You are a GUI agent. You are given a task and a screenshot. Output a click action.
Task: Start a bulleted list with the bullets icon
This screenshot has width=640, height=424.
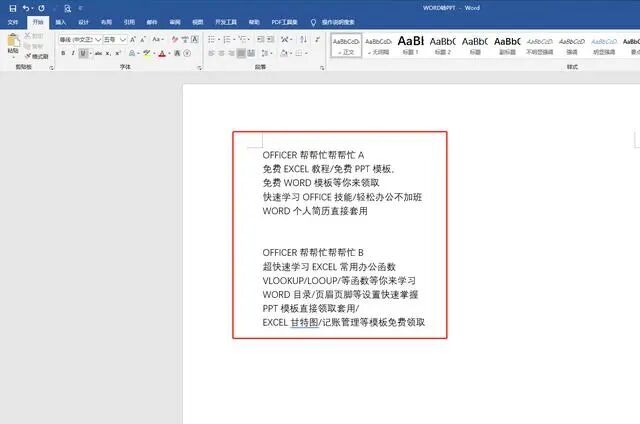[211, 40]
